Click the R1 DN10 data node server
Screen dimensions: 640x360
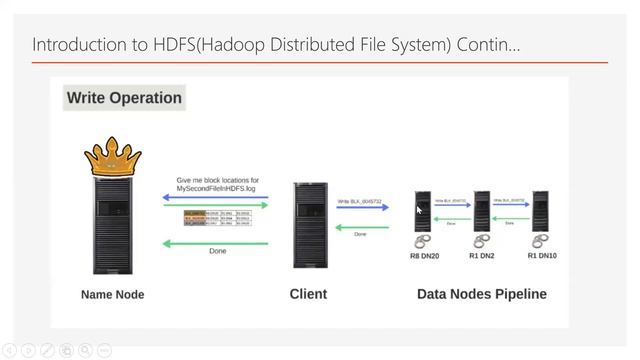click(x=540, y=211)
